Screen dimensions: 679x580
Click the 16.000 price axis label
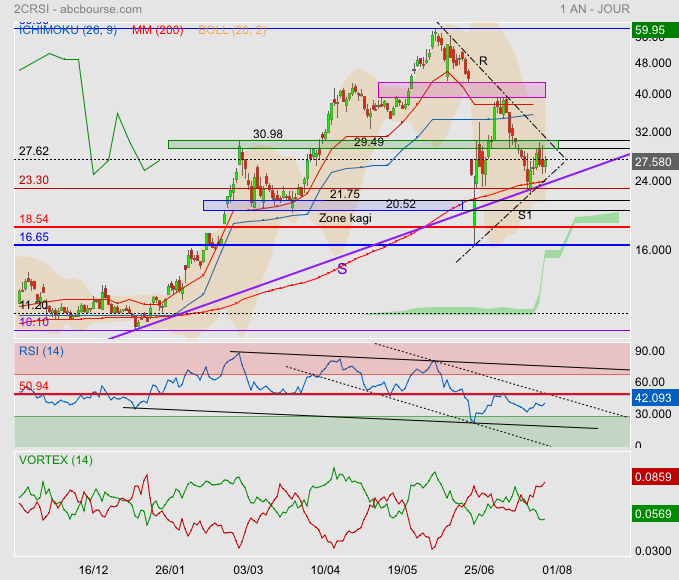click(x=653, y=249)
